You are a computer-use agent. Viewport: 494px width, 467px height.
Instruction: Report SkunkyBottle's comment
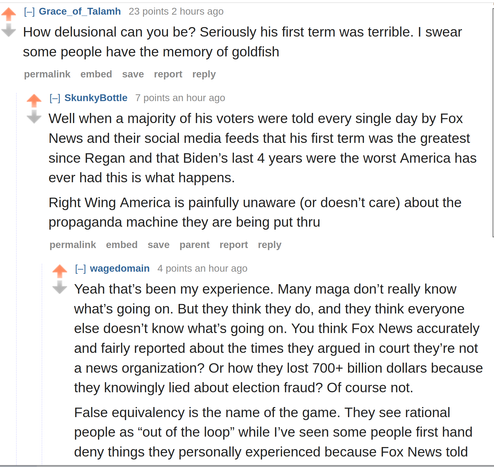pyautogui.click(x=234, y=245)
